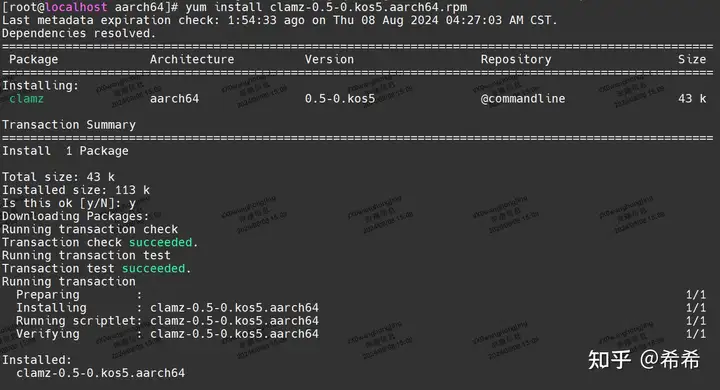
Task: Click 'Running transaction test' line
Action: click(86, 255)
